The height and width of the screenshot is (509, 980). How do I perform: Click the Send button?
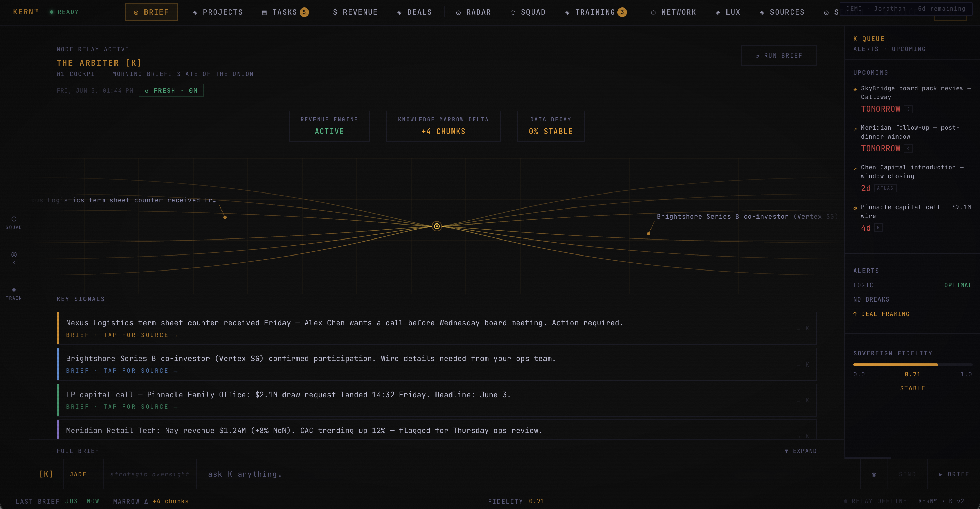click(x=907, y=474)
